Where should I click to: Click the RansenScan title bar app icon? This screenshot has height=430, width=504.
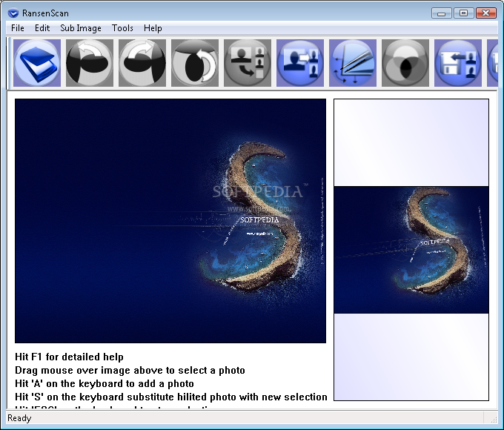click(13, 13)
